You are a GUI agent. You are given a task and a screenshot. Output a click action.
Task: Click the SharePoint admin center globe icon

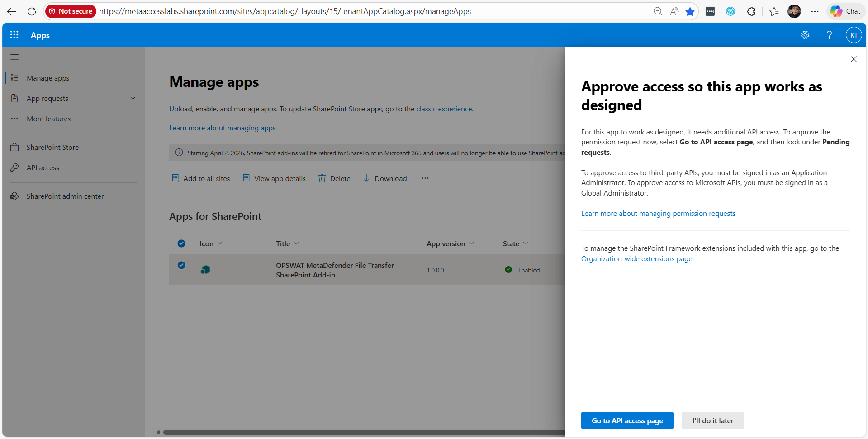click(14, 196)
